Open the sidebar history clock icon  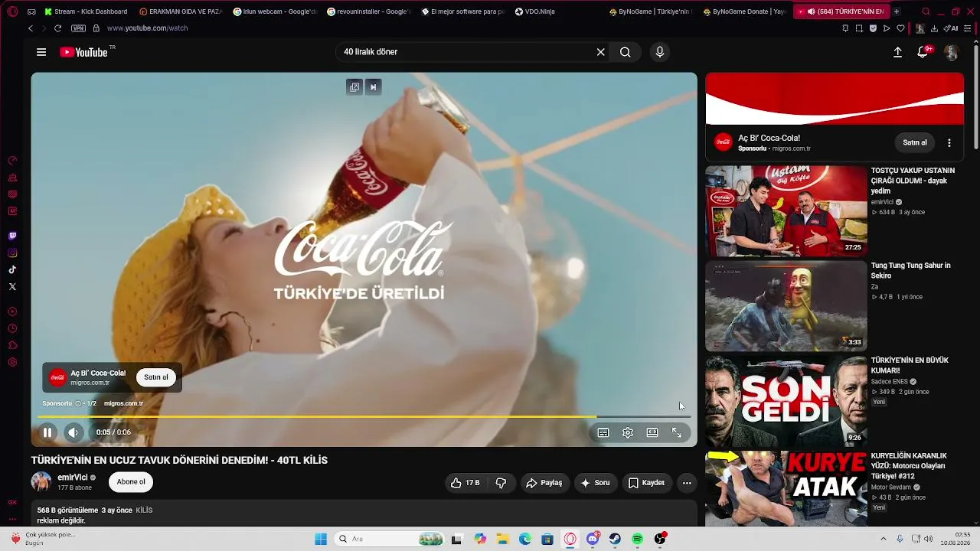click(12, 328)
